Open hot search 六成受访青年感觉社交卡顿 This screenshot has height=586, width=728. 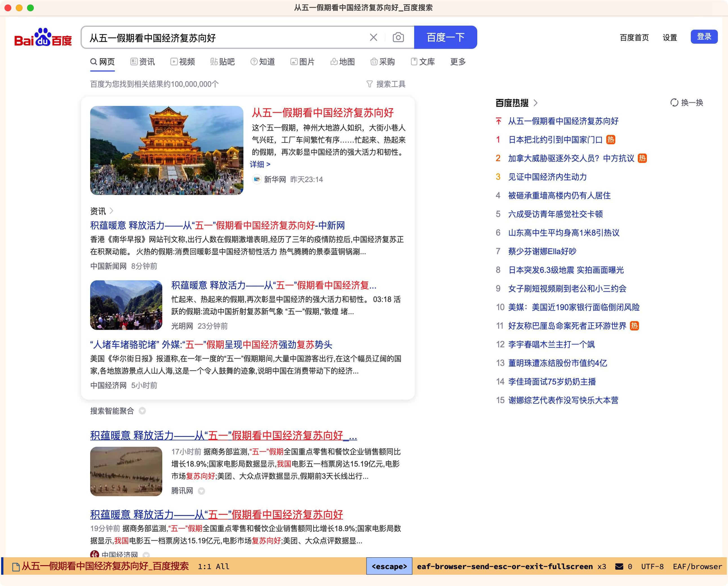[x=556, y=214]
